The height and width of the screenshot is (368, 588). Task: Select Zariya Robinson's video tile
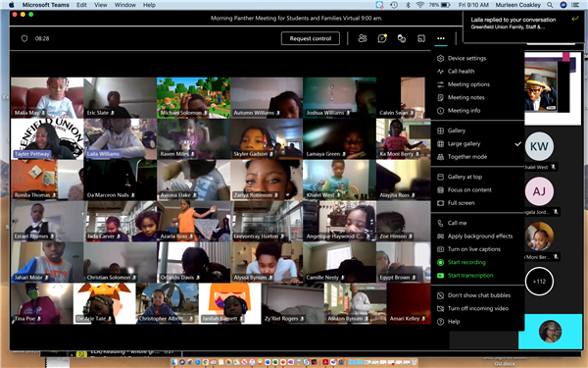pyautogui.click(x=267, y=180)
